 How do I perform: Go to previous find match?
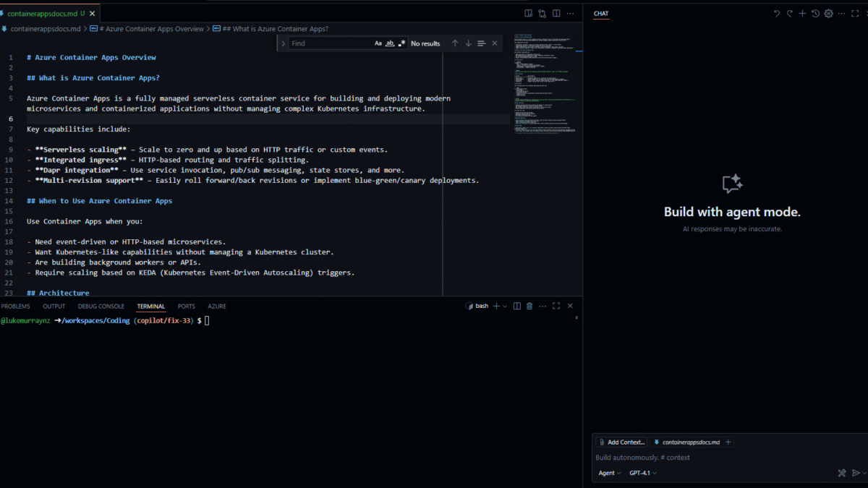tap(455, 43)
